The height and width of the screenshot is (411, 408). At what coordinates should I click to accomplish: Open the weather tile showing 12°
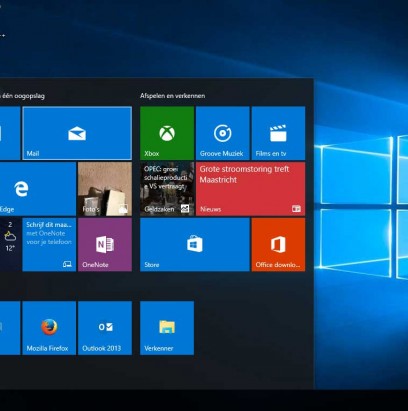10,245
